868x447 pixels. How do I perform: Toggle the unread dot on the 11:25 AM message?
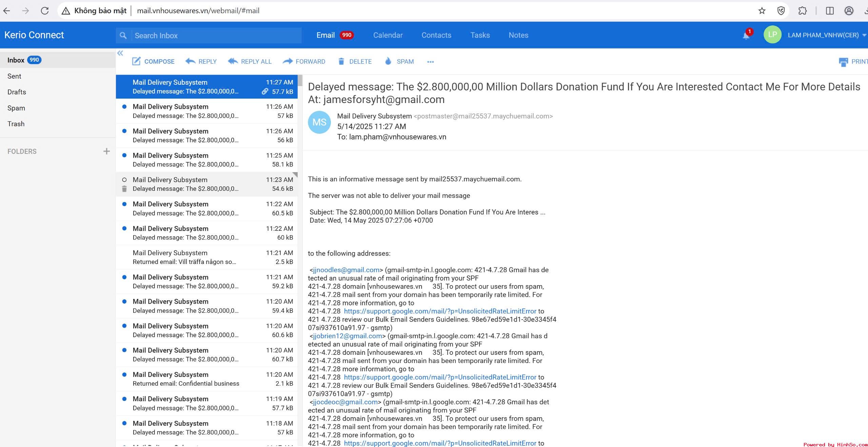coord(124,156)
